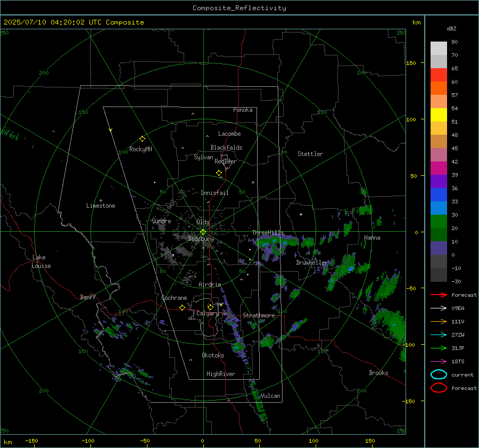Click the HighRiver label
The width and height of the screenshot is (479, 448).
221,374
